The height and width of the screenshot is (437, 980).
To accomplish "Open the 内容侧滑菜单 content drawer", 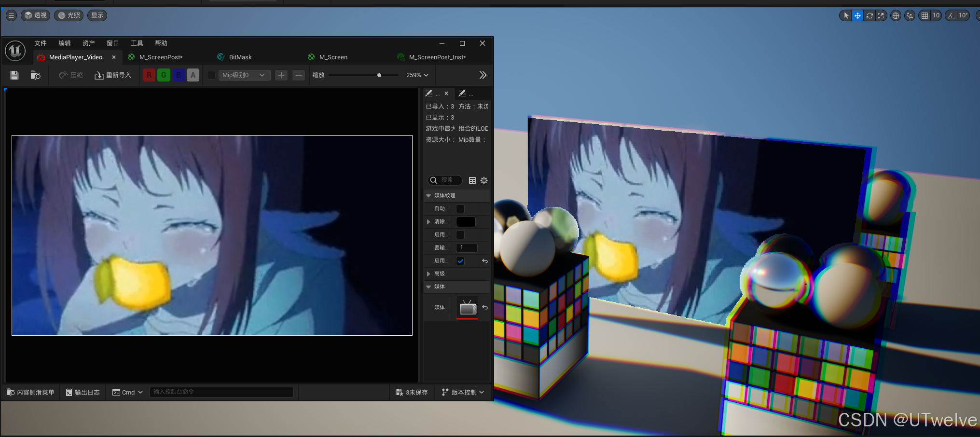I will pos(31,392).
